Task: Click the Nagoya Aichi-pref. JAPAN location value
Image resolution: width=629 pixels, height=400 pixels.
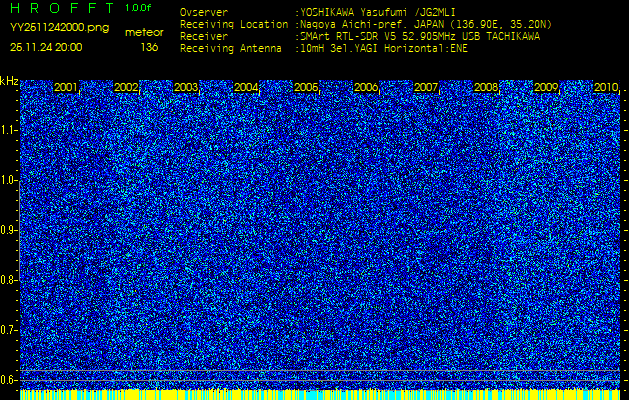Action: coord(426,24)
